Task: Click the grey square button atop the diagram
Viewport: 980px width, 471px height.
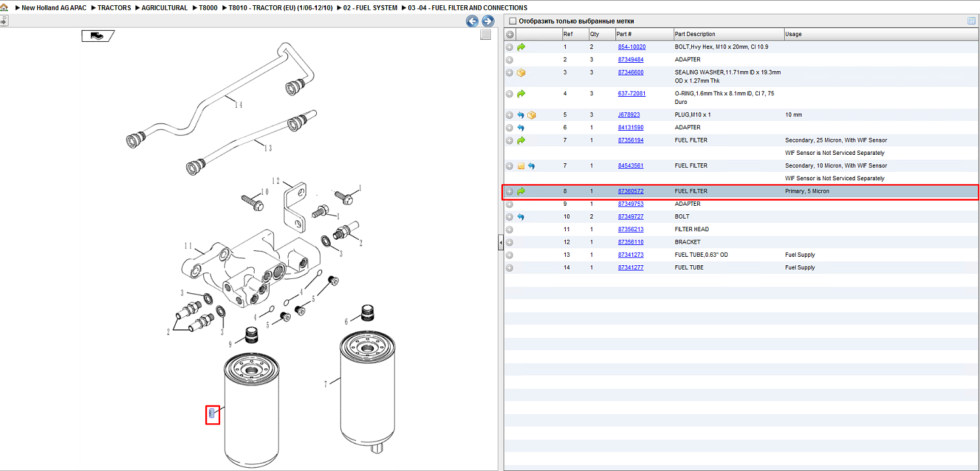Action: [485, 35]
